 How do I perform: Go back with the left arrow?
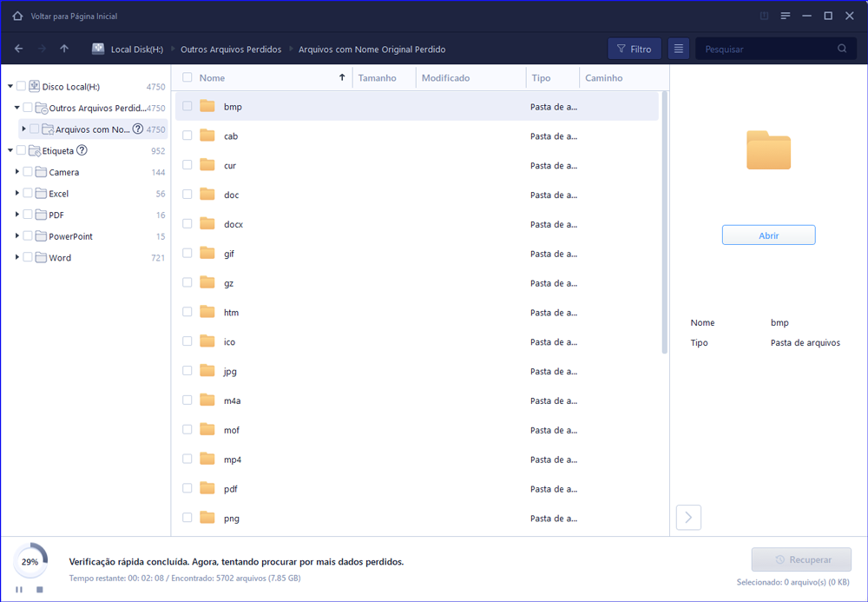click(19, 49)
